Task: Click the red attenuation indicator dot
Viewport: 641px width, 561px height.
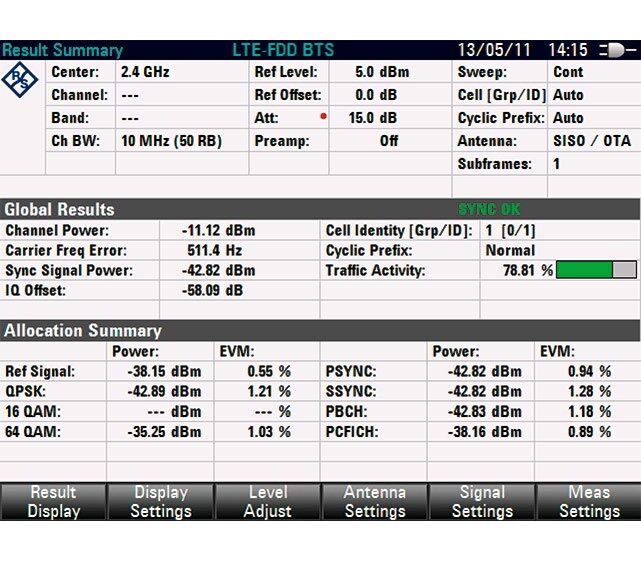Action: 323,116
